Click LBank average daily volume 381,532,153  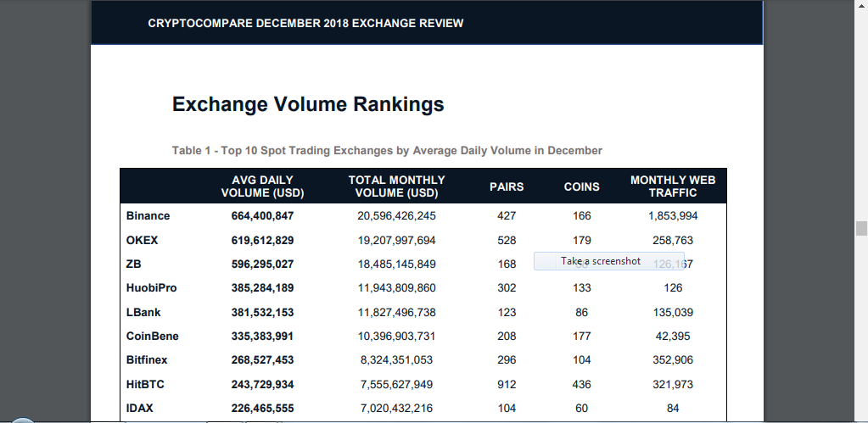pos(262,312)
